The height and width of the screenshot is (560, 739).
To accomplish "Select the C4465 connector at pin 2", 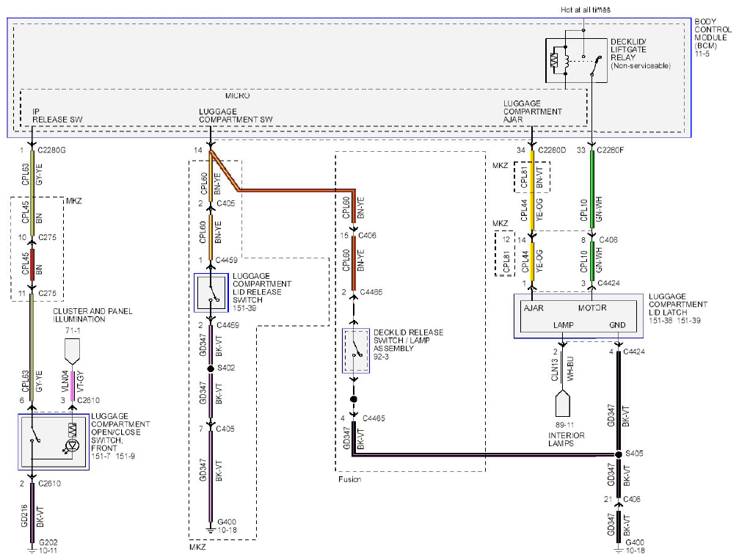I will (371, 292).
